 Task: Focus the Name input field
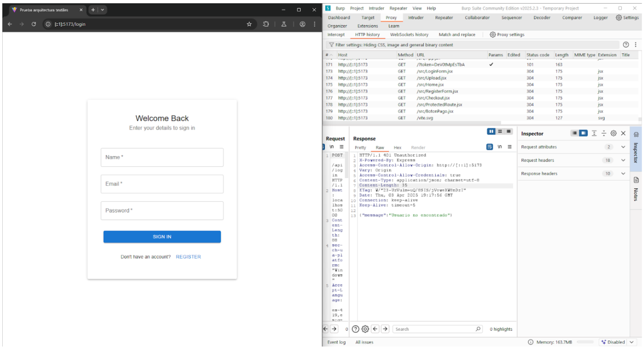coord(162,157)
